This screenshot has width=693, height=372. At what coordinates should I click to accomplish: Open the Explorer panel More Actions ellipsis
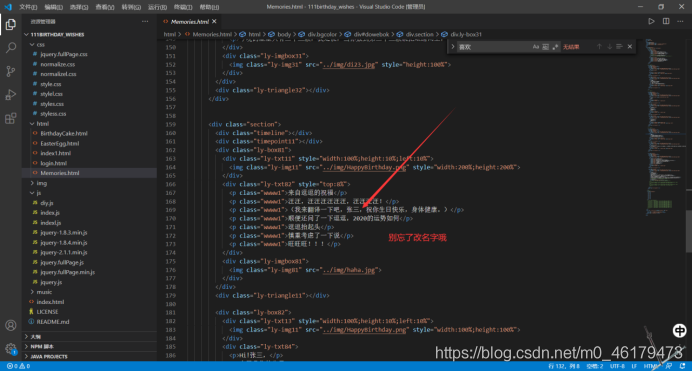[x=145, y=21]
